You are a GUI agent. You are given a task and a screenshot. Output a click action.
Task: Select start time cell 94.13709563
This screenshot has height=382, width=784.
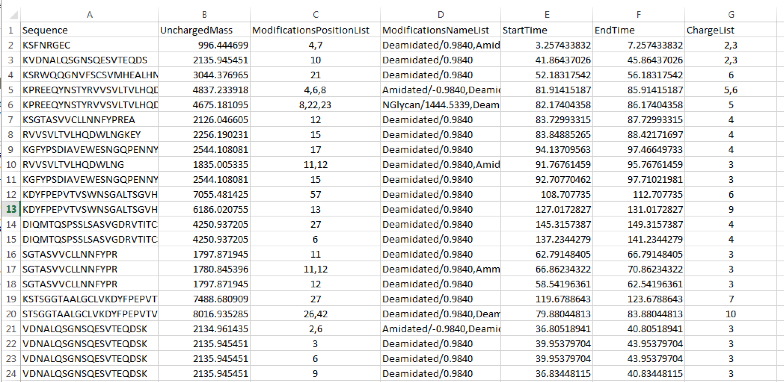click(x=546, y=150)
